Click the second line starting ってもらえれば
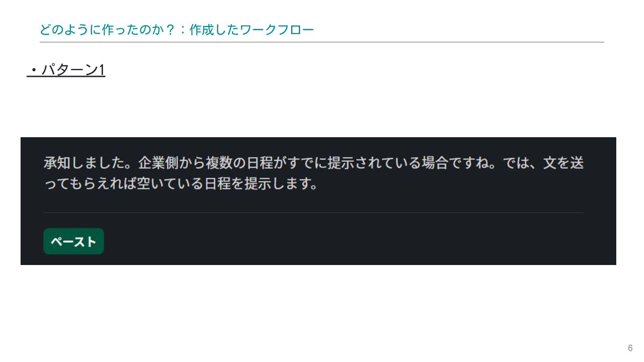This screenshot has height=362, width=644. 181,184
